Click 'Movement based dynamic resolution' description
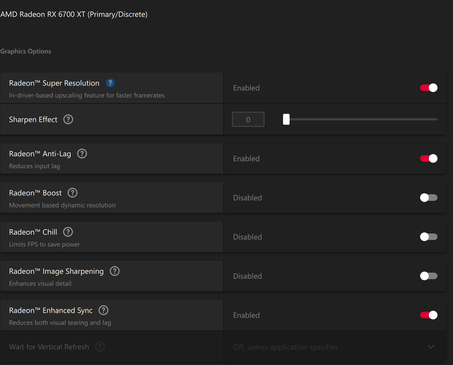Viewport: 453px width, 365px height. 62,205
